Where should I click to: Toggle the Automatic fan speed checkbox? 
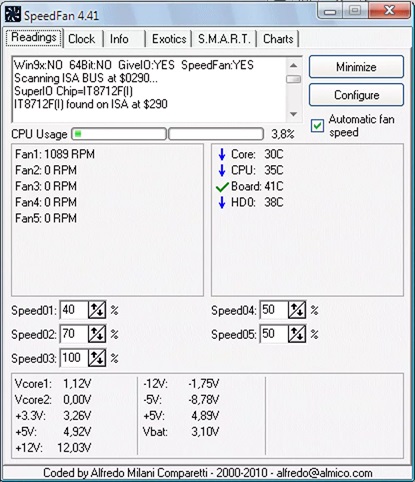317,126
